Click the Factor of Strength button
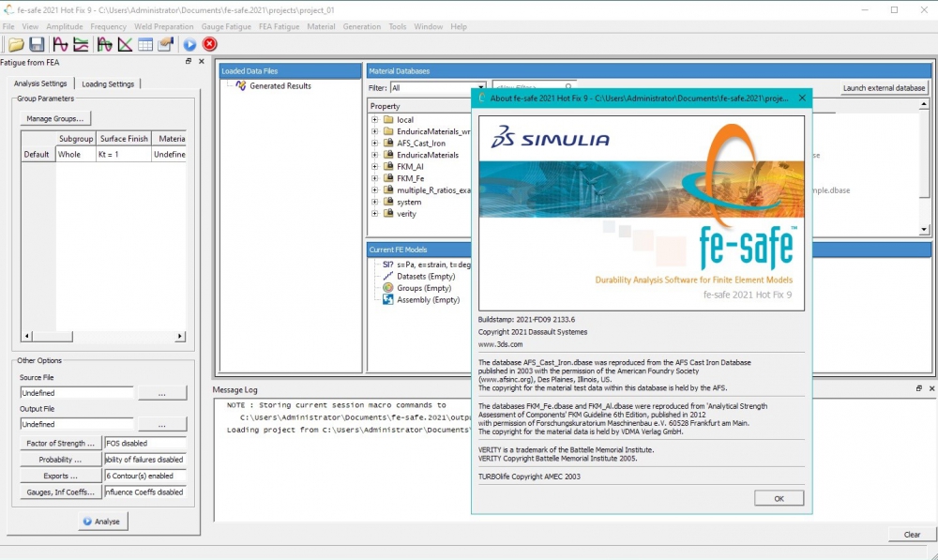The height and width of the screenshot is (560, 938). [60, 444]
